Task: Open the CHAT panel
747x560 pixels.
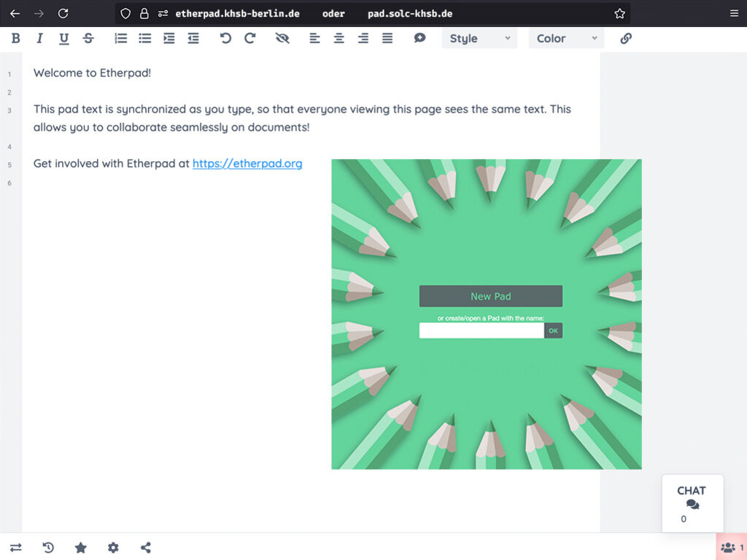Action: [692, 503]
